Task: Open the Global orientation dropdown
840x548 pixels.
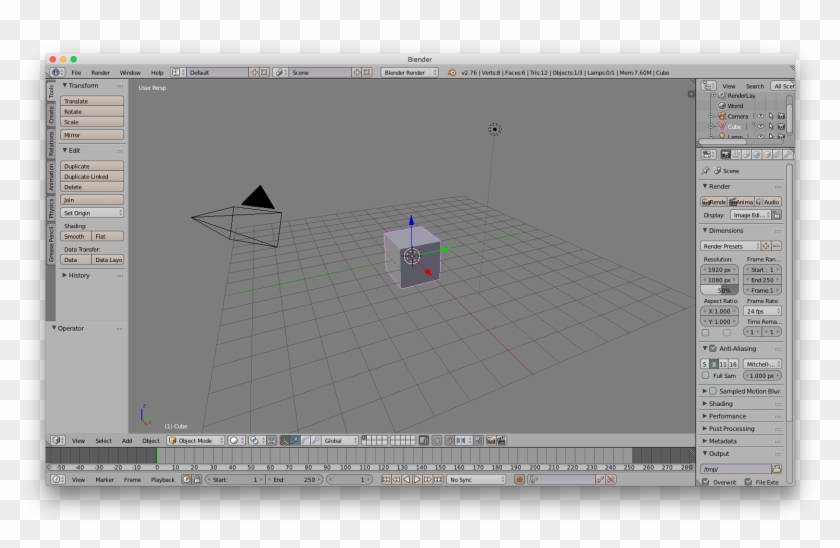Action: pyautogui.click(x=340, y=440)
